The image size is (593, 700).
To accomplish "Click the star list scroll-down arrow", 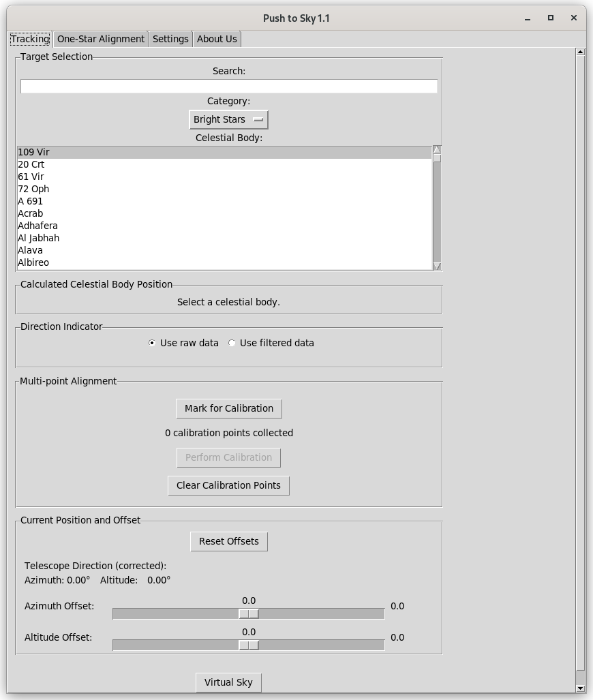I will click(x=437, y=266).
